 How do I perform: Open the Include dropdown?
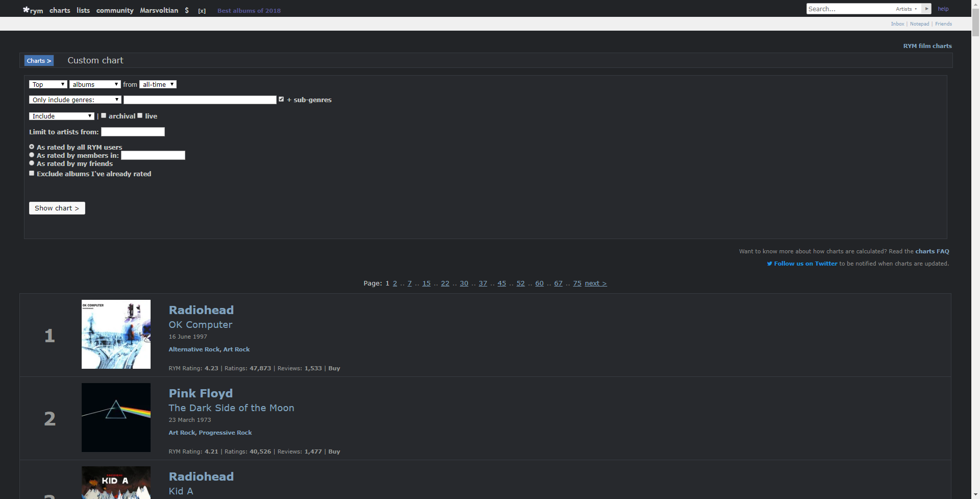click(62, 116)
